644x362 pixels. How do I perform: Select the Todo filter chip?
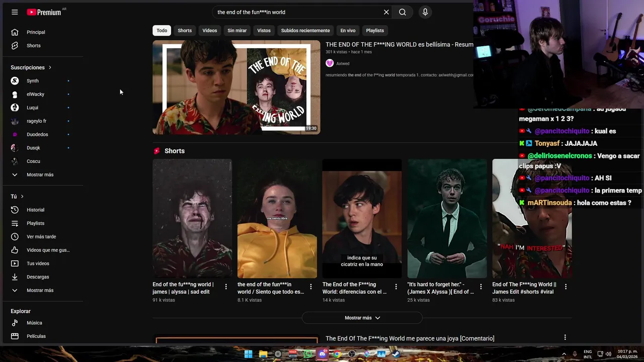pyautogui.click(x=162, y=31)
